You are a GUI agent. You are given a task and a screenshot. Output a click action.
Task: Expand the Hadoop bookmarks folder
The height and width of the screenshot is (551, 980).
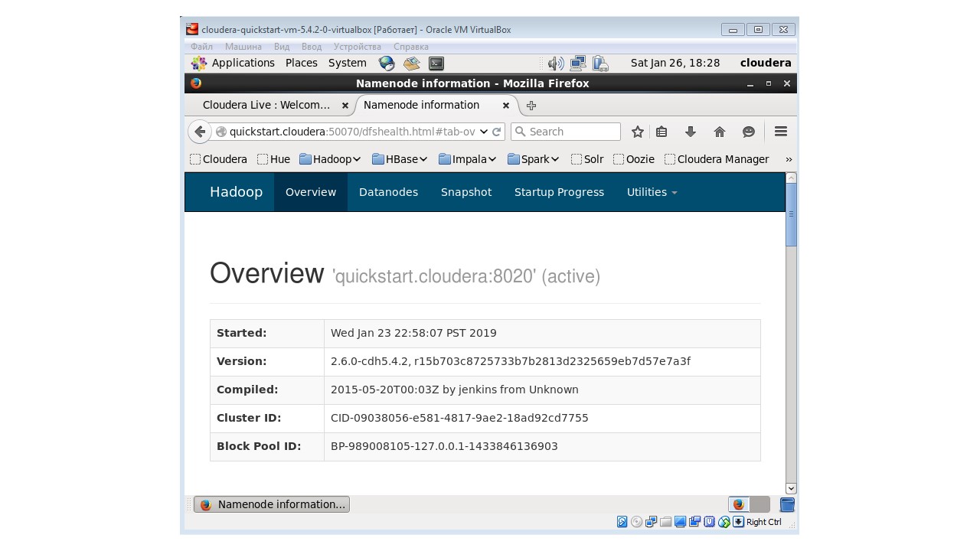click(x=330, y=159)
